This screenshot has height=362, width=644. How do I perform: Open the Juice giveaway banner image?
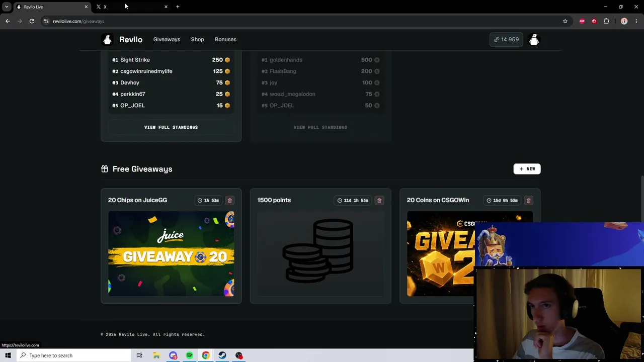[x=171, y=254]
